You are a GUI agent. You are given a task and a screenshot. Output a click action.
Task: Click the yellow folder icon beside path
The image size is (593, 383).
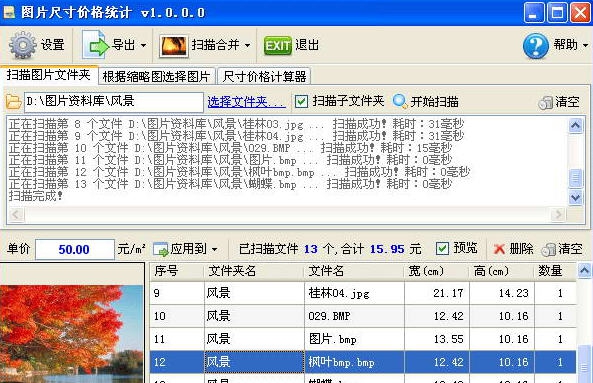pyautogui.click(x=13, y=101)
